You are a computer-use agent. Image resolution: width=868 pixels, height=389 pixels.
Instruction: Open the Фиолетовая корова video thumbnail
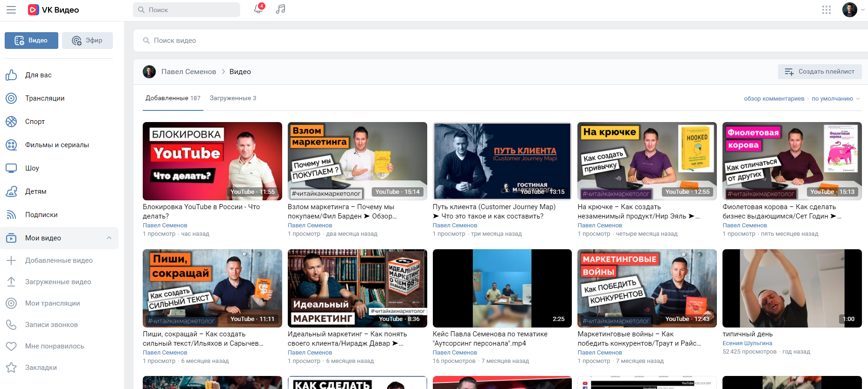[x=792, y=161]
